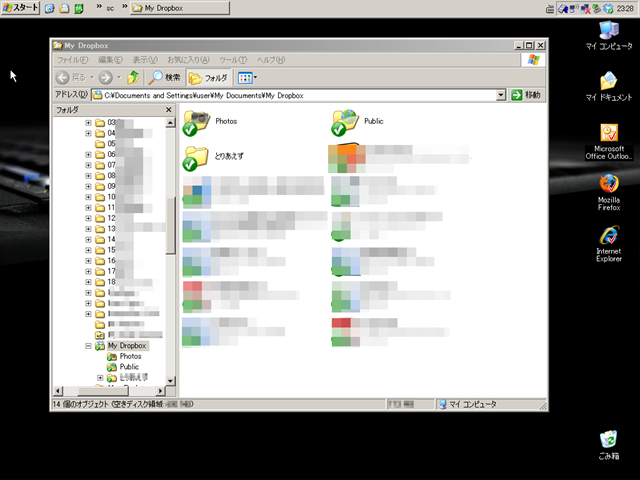The height and width of the screenshot is (480, 640).
Task: Open Microsoft Office Outlook desktop icon
Action: pos(609,142)
